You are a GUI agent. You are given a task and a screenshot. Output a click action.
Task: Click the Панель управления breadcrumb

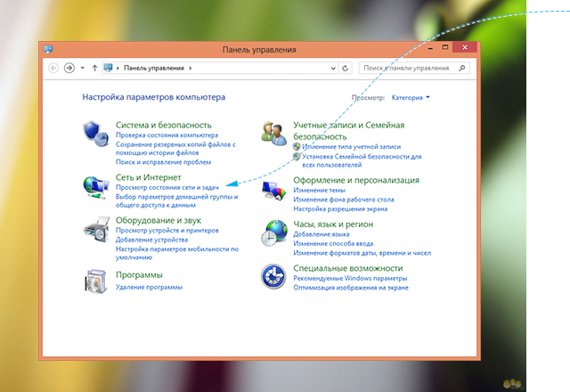point(154,68)
